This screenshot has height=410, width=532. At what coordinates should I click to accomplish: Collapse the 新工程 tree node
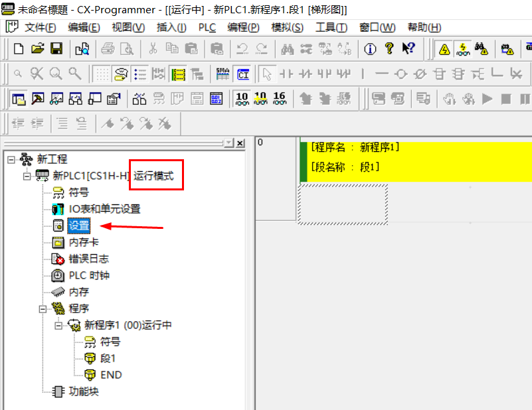(11, 159)
